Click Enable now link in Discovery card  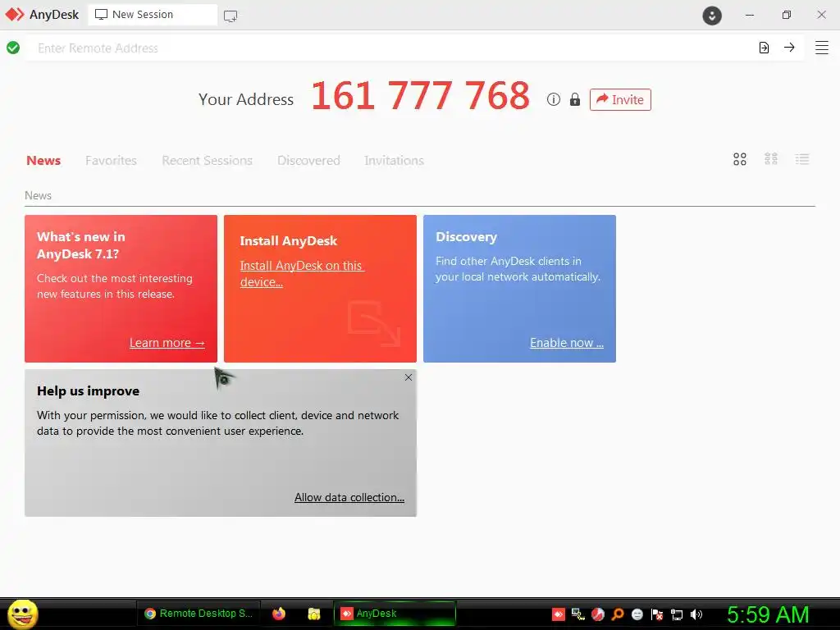(x=567, y=343)
